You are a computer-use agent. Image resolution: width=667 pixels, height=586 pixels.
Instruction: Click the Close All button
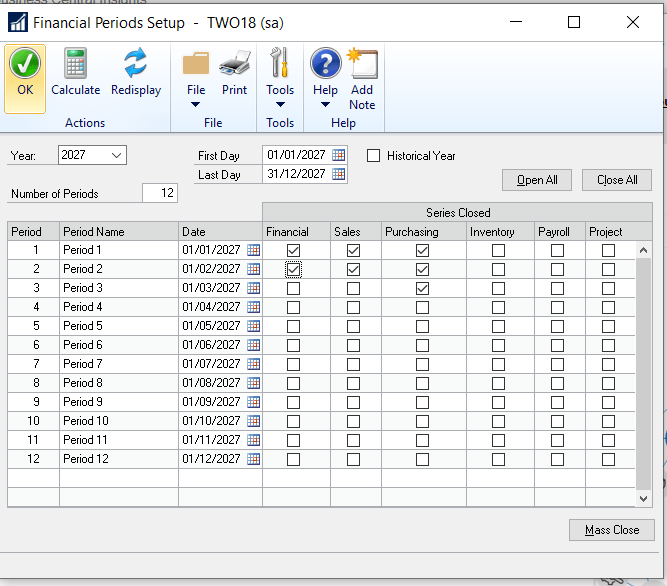click(617, 180)
